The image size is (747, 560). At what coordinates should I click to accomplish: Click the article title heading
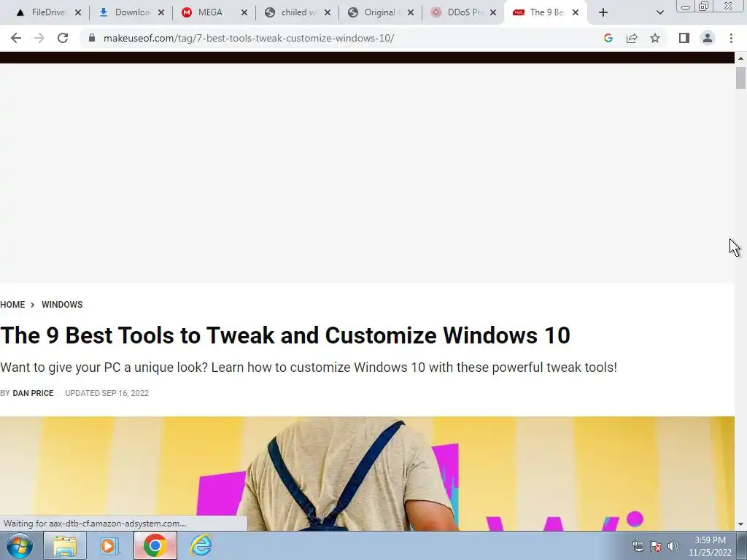click(x=285, y=335)
